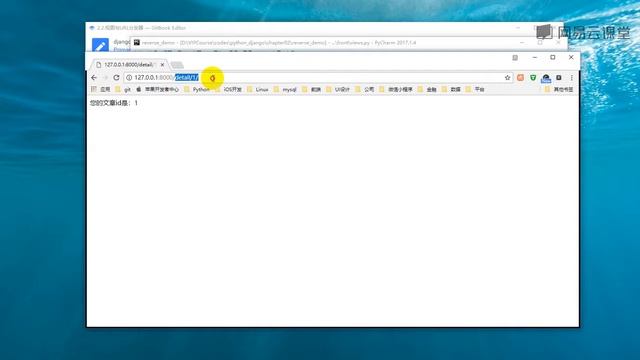Screen dimensions: 640x360
Task: Reload the 127.0.0.1:8000 page
Action: click(x=116, y=78)
